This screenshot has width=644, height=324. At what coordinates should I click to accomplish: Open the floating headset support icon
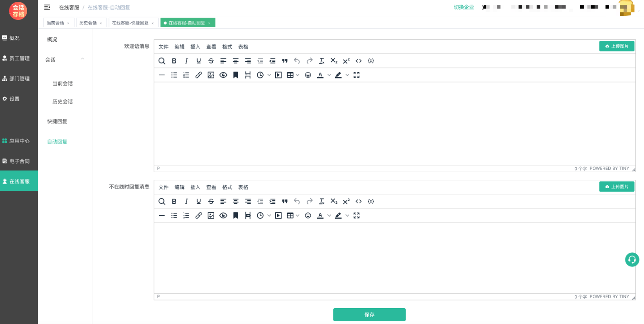click(632, 260)
